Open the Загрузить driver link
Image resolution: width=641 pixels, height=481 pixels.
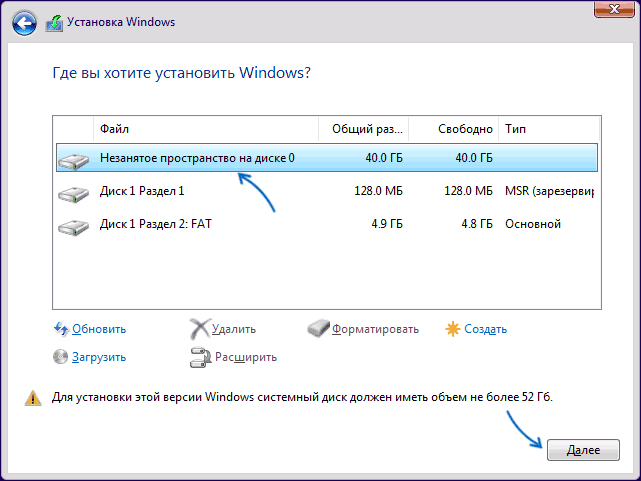point(99,357)
